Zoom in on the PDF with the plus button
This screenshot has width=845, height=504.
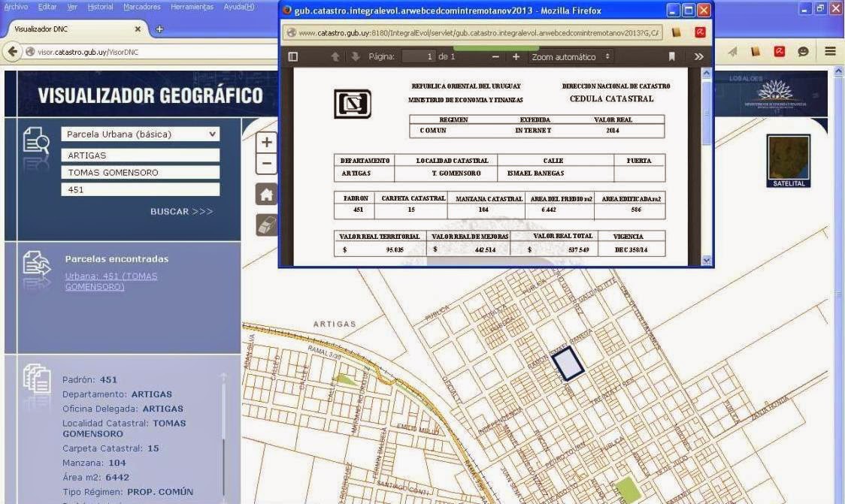(515, 56)
